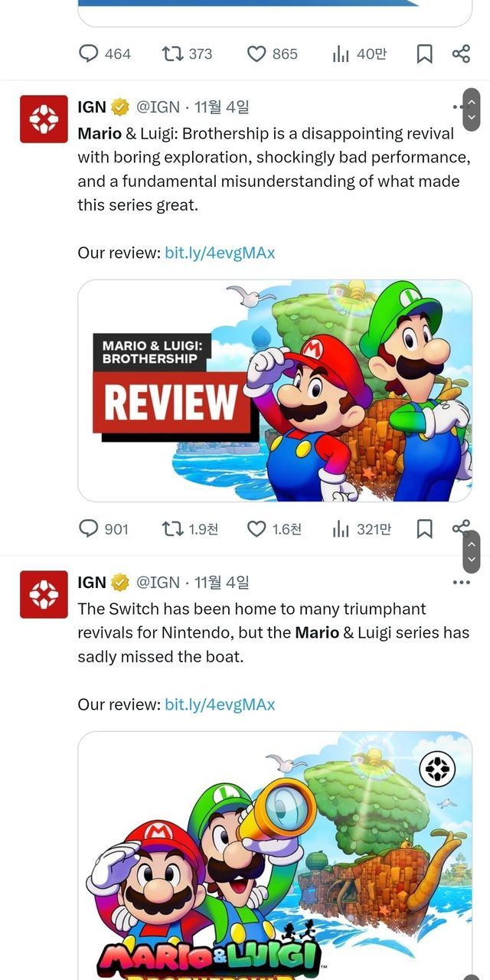Image resolution: width=490 pixels, height=980 pixels.
Task: Open replies on the 901-comment IGN post
Action: (104, 528)
